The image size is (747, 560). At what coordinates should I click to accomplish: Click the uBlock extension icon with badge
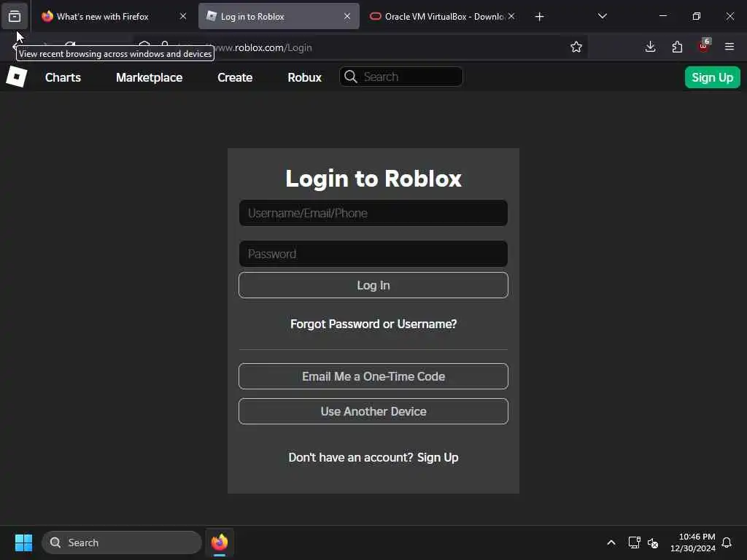[704, 46]
